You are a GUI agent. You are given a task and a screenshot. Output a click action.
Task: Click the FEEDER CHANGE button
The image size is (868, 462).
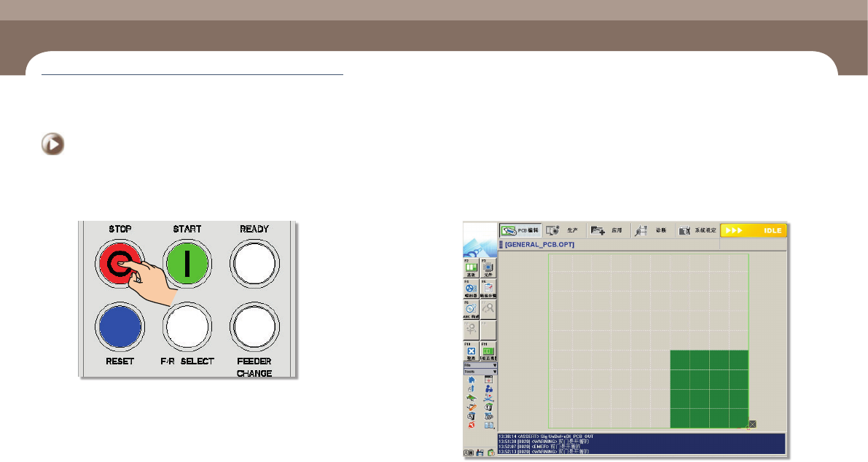254,326
